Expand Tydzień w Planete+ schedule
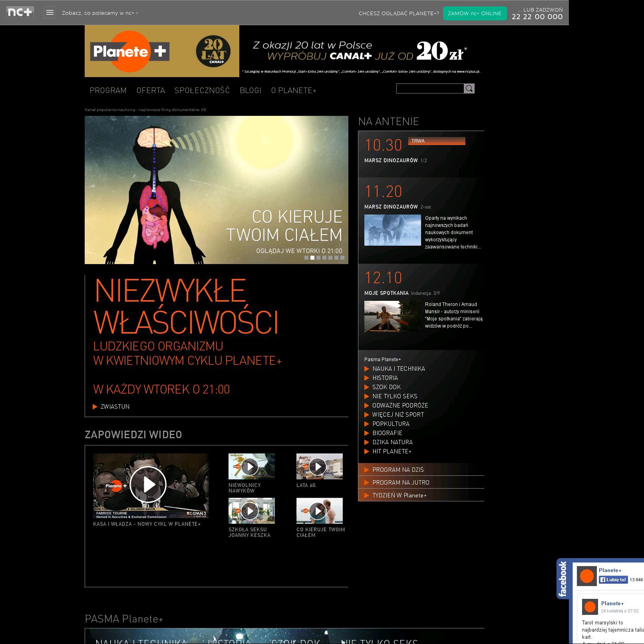This screenshot has width=644, height=644. (399, 495)
